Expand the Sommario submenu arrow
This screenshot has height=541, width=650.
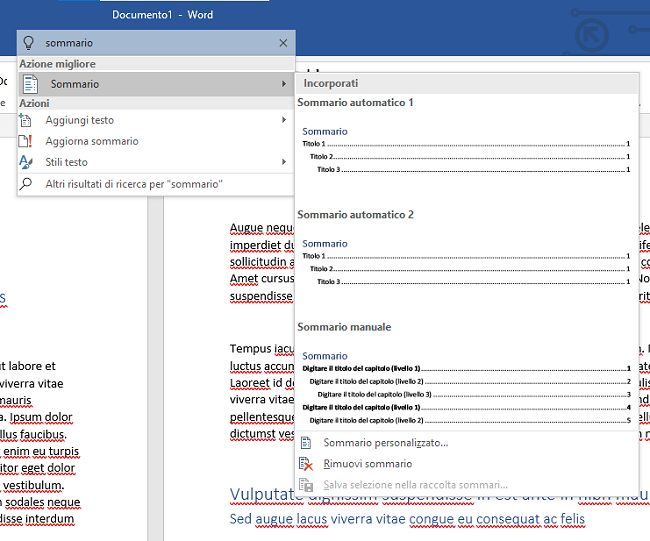pyautogui.click(x=284, y=84)
